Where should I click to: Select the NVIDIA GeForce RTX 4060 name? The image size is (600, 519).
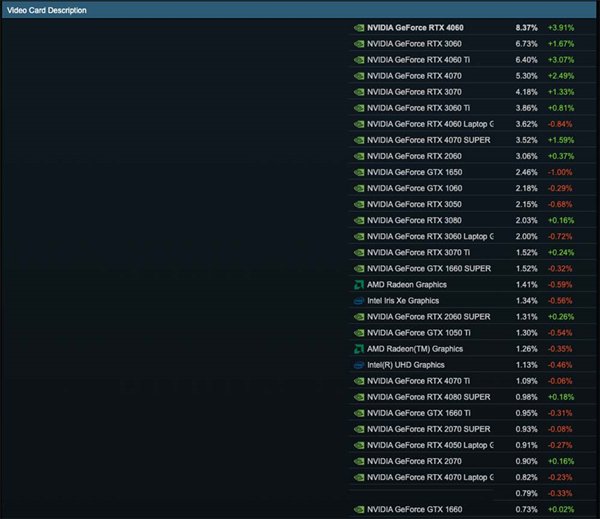(x=415, y=28)
